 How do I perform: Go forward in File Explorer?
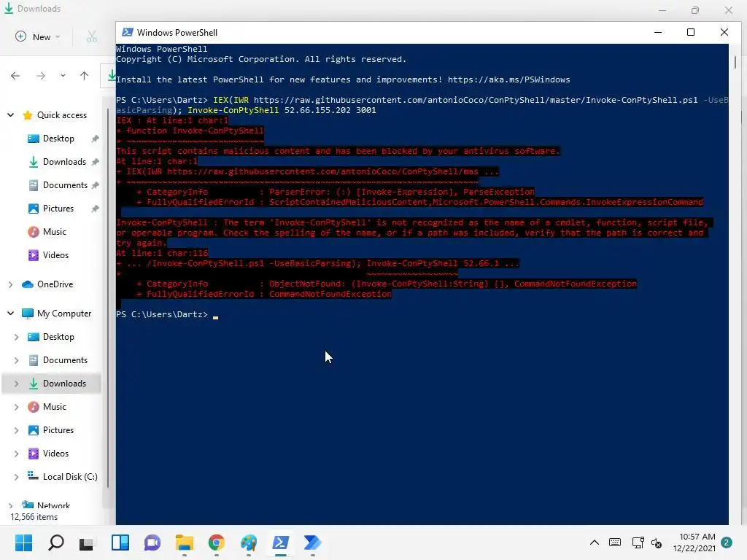(41, 76)
